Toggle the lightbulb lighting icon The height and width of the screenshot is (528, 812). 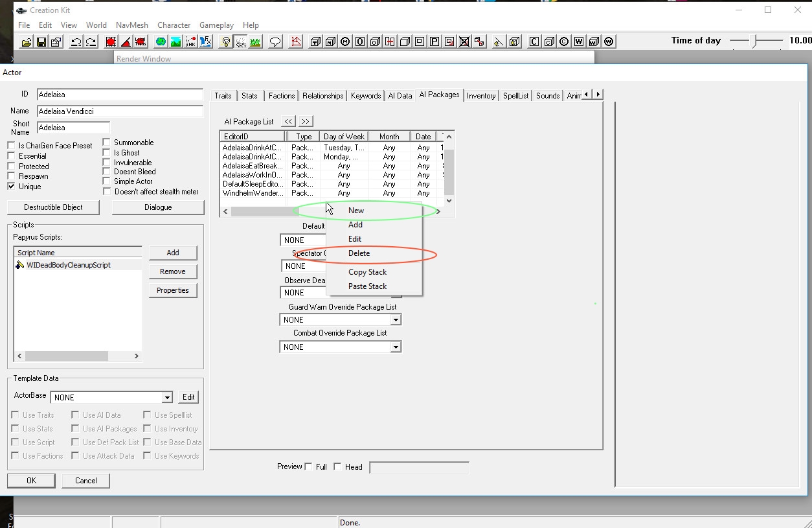[x=226, y=42]
